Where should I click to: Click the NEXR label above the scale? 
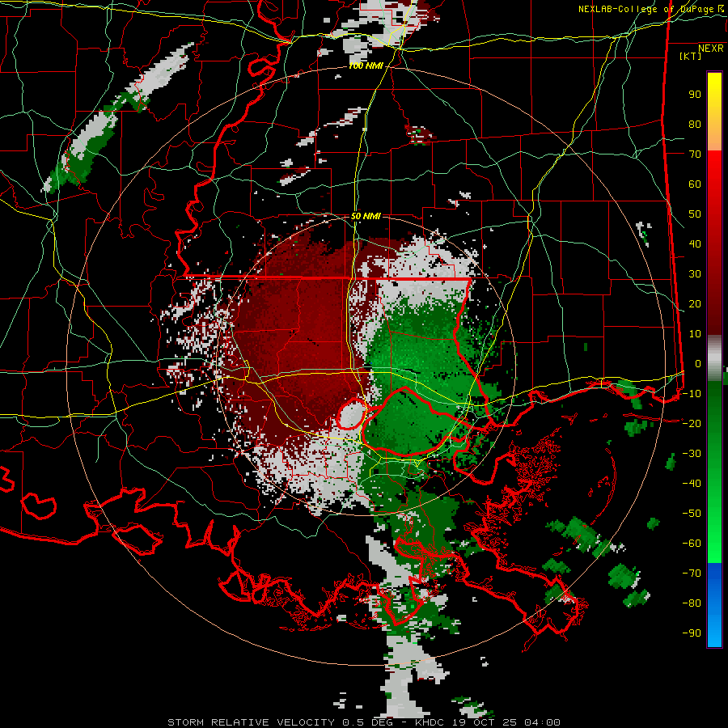(711, 49)
